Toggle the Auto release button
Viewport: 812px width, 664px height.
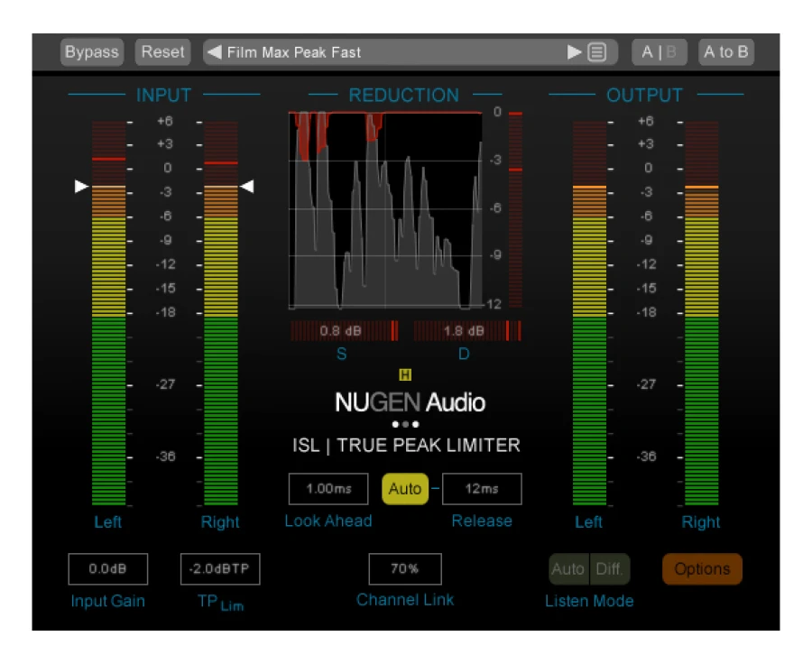click(405, 488)
